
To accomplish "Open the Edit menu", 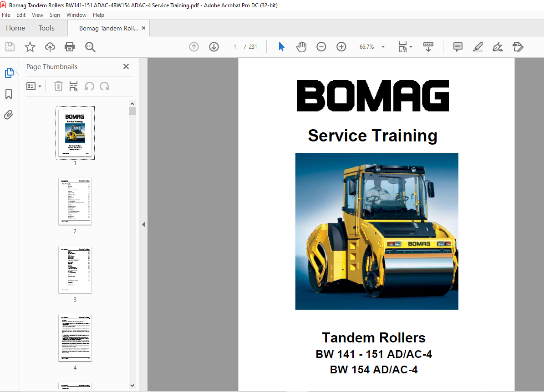I will pyautogui.click(x=21, y=15).
